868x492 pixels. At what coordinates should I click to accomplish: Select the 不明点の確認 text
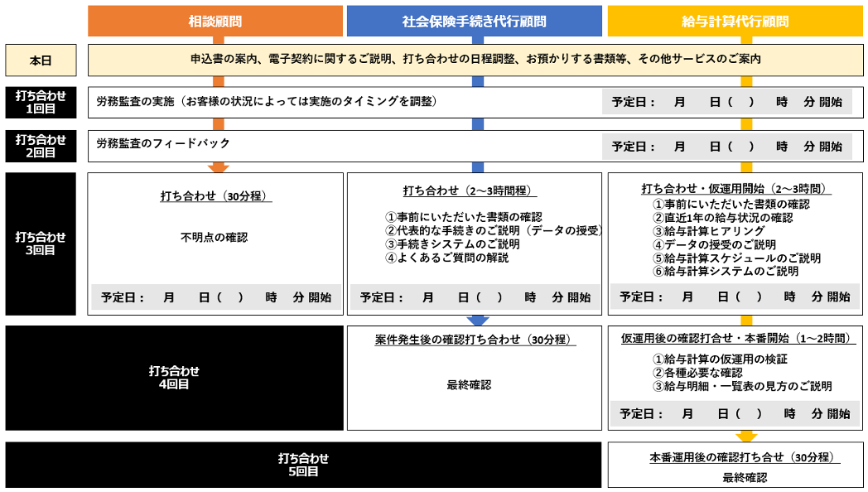(x=215, y=238)
